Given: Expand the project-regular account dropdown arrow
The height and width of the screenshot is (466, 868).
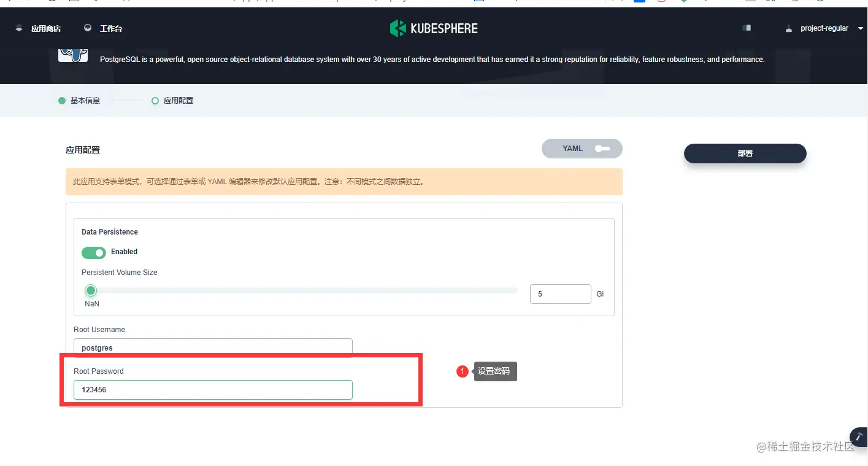Looking at the screenshot, I should point(861,28).
